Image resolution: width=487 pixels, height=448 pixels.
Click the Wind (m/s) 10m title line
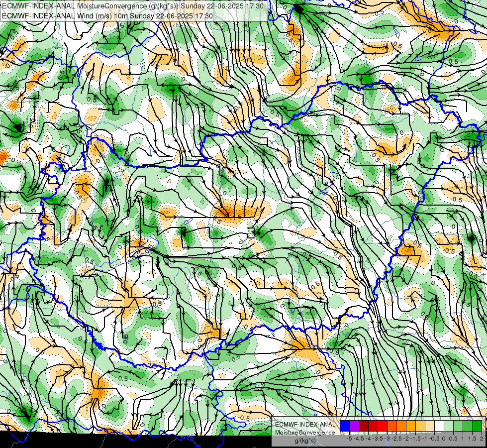107,15
